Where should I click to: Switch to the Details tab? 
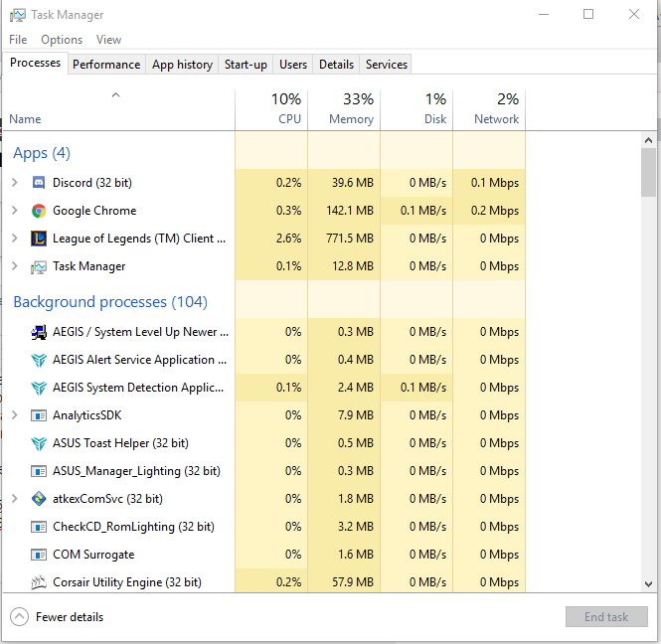pos(336,65)
